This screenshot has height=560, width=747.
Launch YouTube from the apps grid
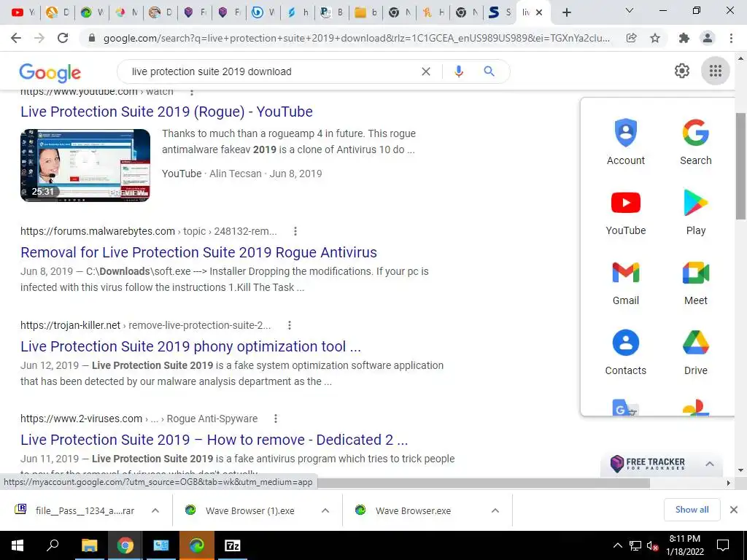point(625,212)
